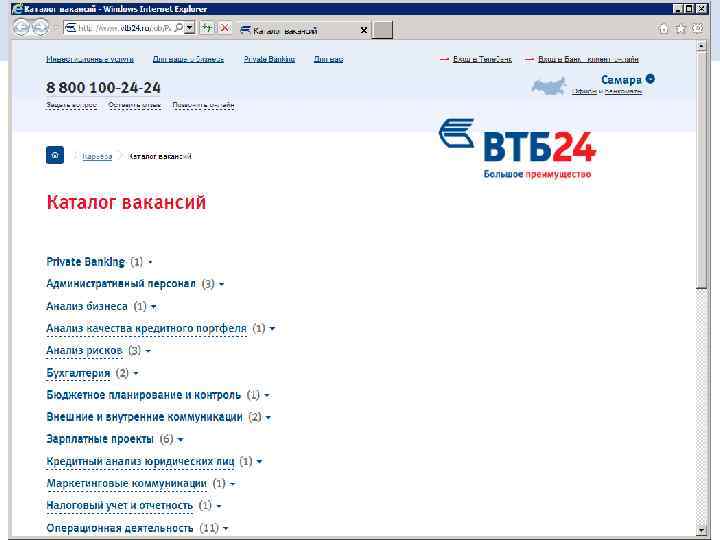Go back with the browser Back button
This screenshot has height=540, width=720.
pyautogui.click(x=22, y=28)
